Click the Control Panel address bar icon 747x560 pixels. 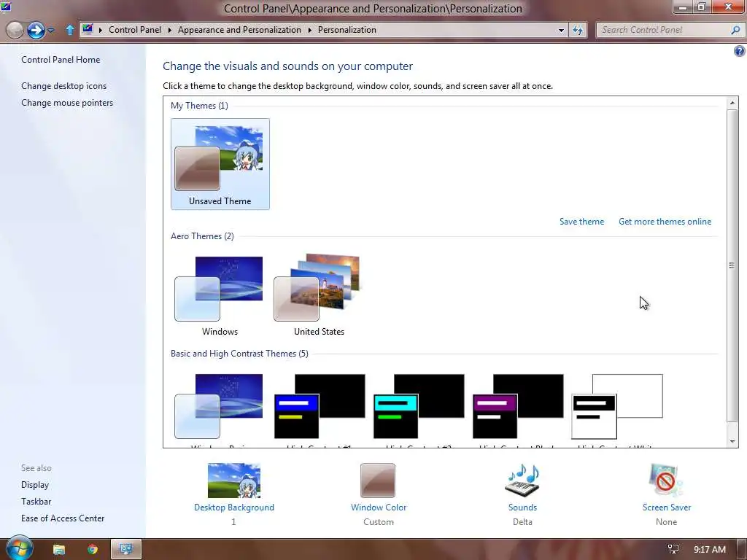tap(88, 29)
